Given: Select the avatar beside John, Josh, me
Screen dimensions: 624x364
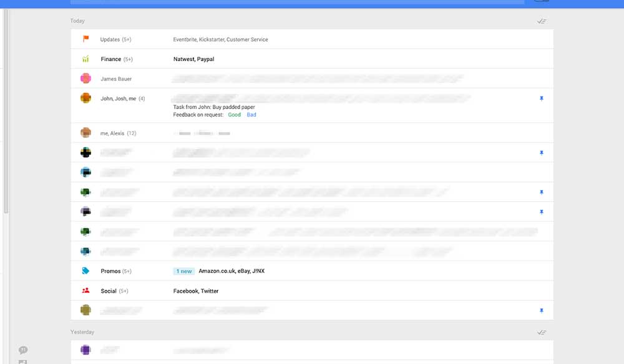Looking at the screenshot, I should point(85,98).
